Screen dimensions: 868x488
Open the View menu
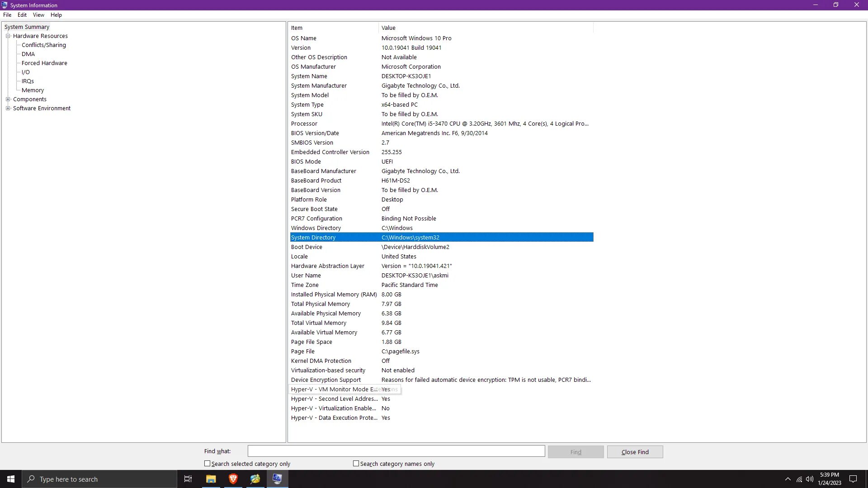click(x=38, y=15)
